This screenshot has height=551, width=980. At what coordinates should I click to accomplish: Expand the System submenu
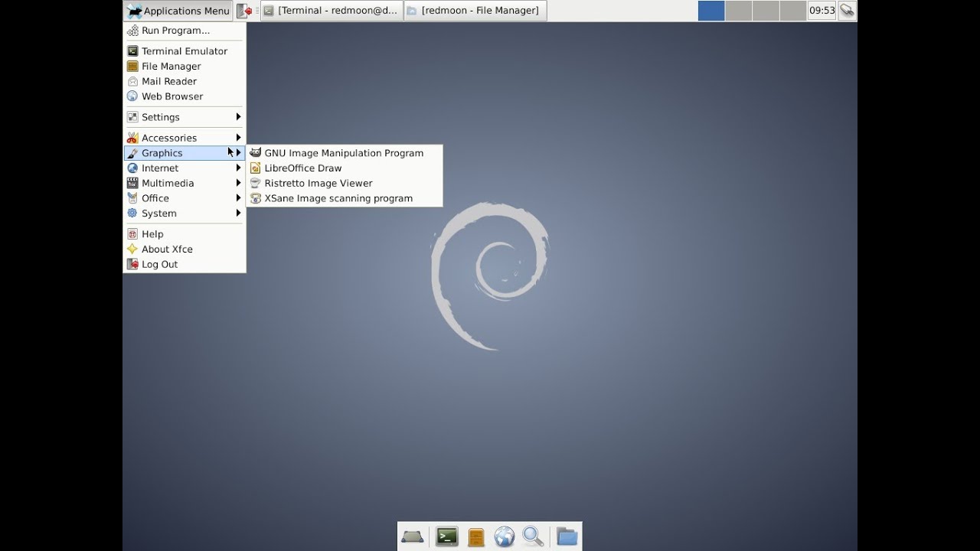click(184, 214)
